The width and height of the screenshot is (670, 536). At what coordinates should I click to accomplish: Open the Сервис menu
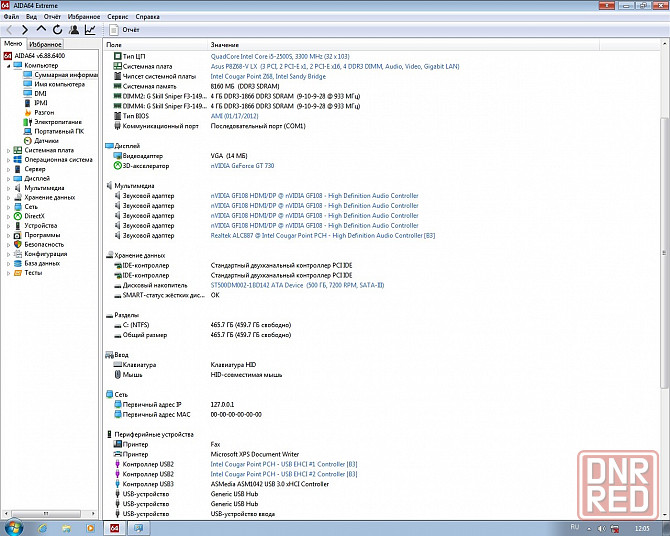(118, 17)
